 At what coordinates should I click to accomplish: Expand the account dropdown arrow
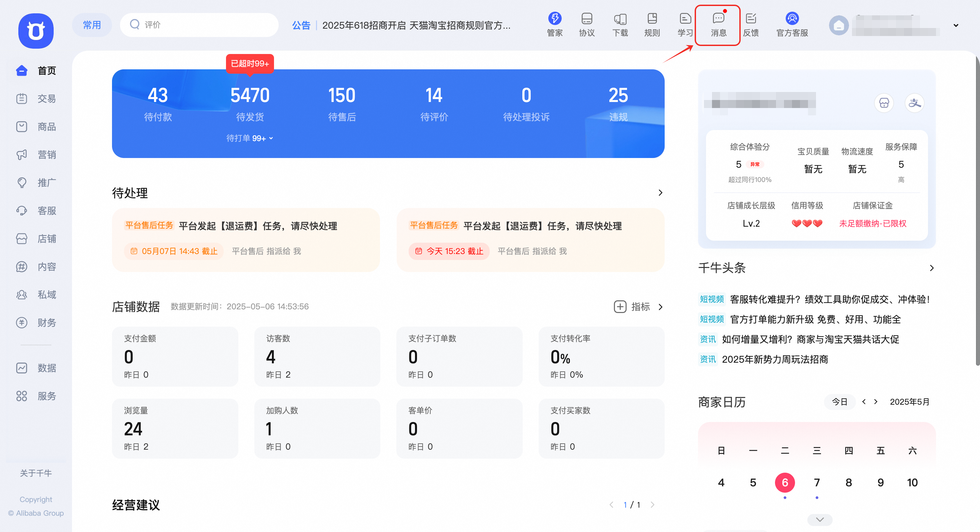coord(956,25)
